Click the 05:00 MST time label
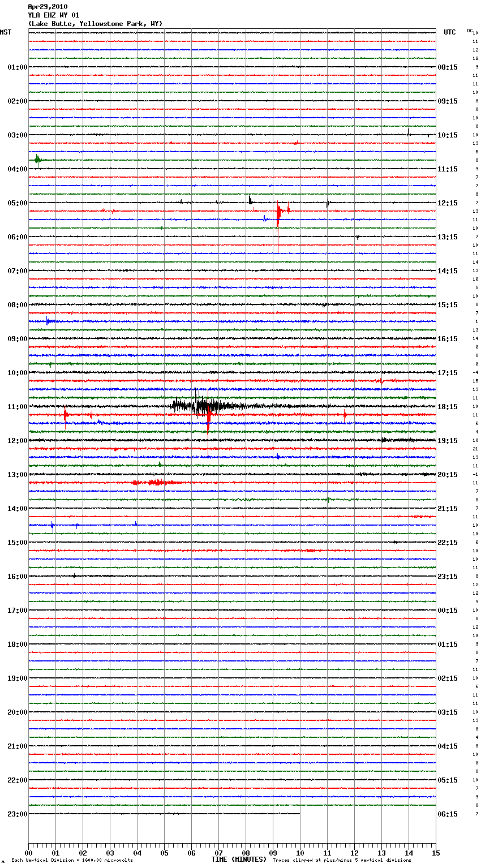This screenshot has width=481, height=868. click(x=17, y=203)
